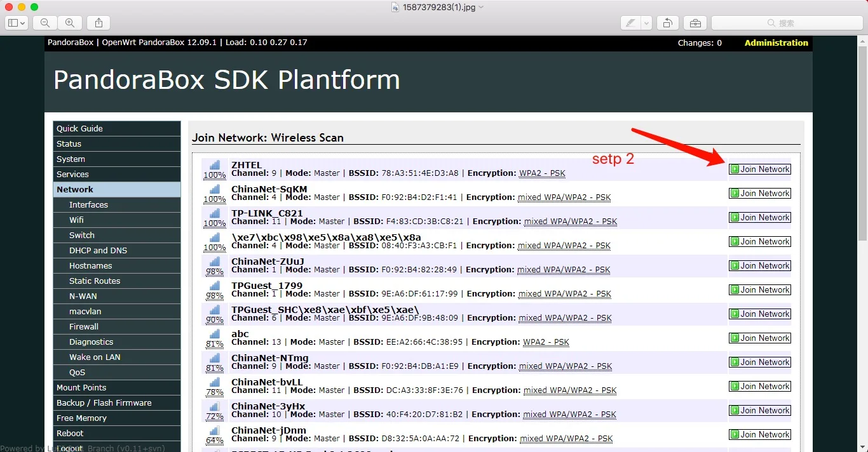Join the TPGuest_SHC network
The width and height of the screenshot is (868, 452).
click(x=760, y=314)
